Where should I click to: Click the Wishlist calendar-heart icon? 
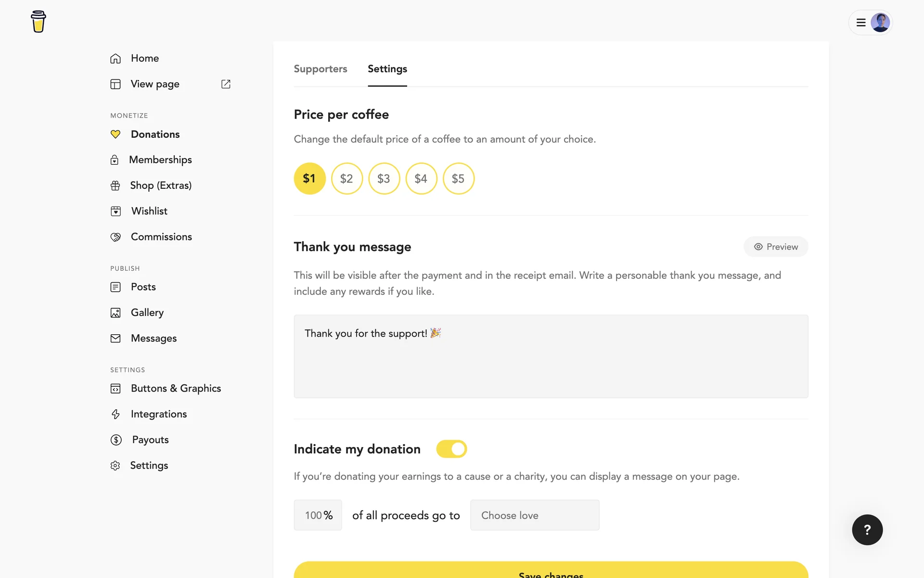coord(115,211)
